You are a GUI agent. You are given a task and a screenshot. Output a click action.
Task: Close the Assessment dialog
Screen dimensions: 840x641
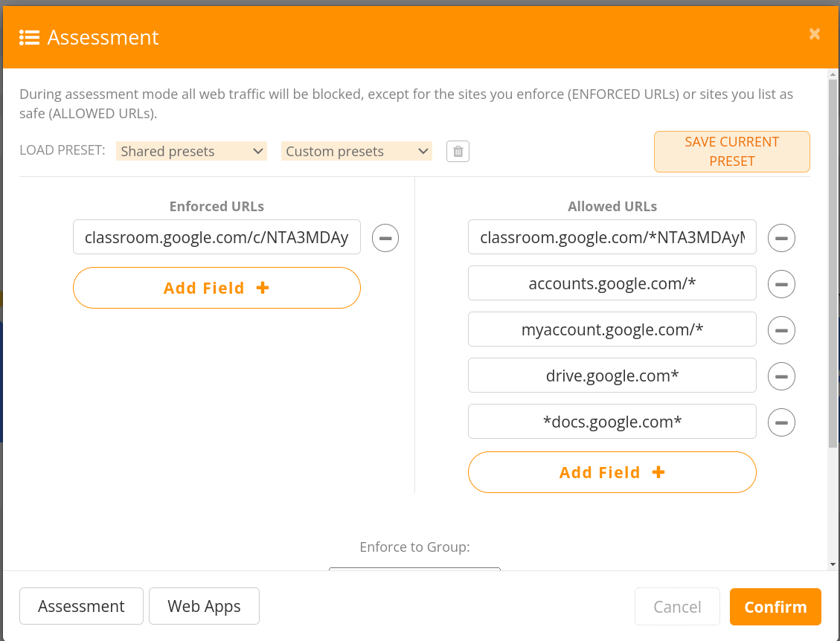click(x=814, y=34)
